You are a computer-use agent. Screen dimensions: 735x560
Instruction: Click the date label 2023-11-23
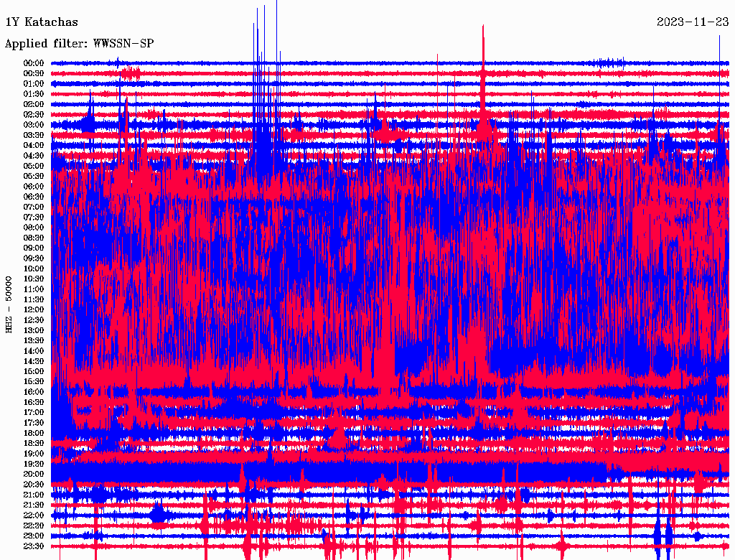[693, 22]
